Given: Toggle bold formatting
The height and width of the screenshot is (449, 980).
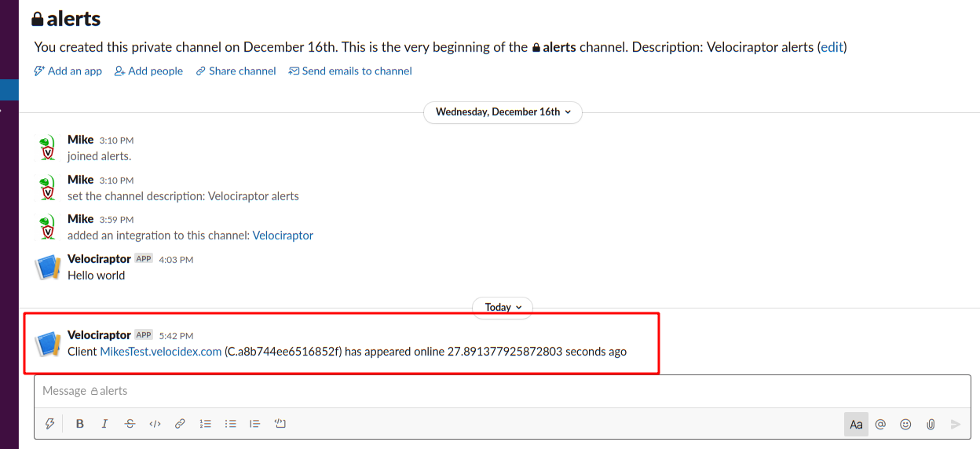Looking at the screenshot, I should [x=79, y=424].
